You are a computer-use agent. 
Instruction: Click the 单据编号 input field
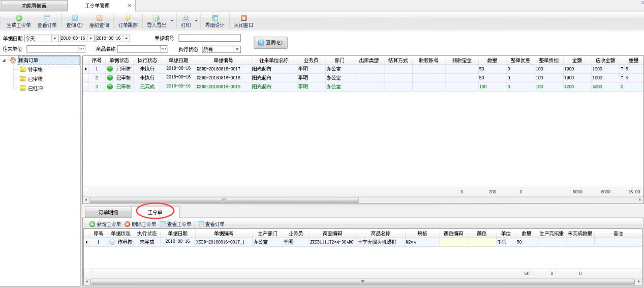(x=209, y=38)
